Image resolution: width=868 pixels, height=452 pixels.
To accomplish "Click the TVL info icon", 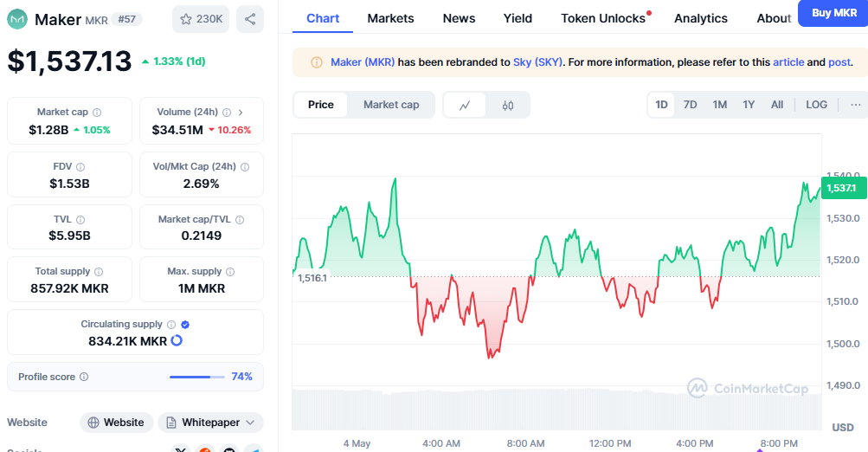I will (80, 220).
